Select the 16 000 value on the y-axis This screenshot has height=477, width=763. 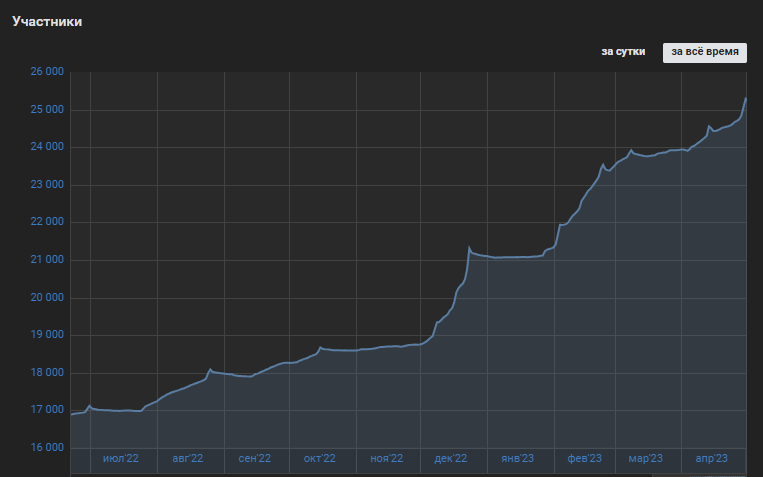[x=47, y=448]
